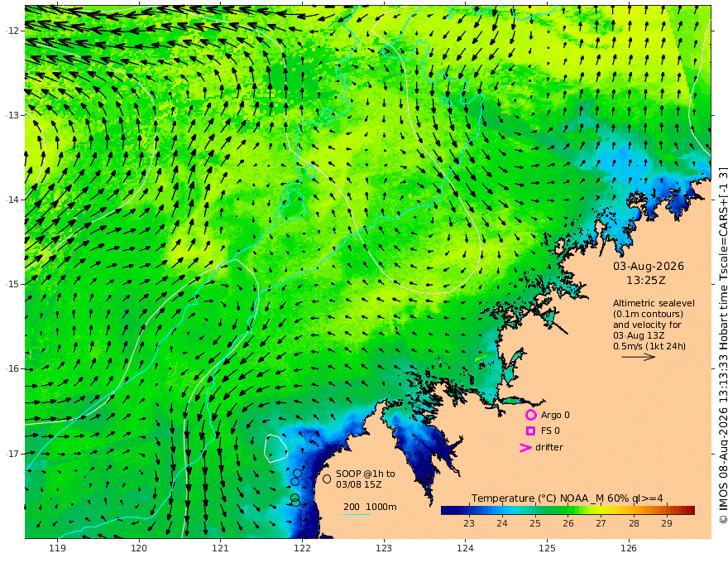Click the Temperature (°C) NOAA colorbar title
728x563 pixels.
tap(567, 498)
